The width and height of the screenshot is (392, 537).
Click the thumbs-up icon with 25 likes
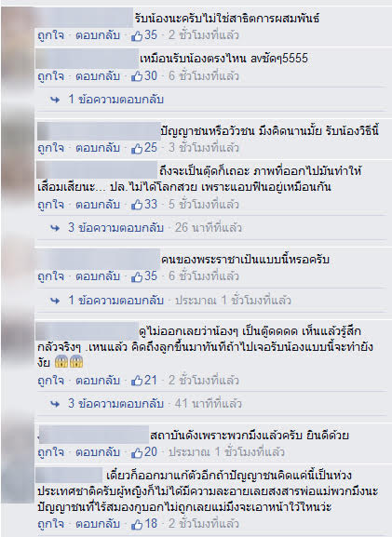137,148
